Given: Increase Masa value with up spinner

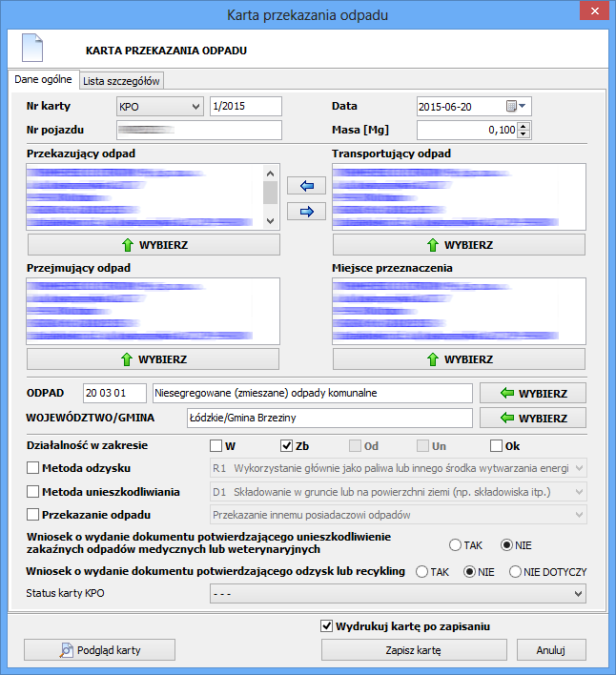Looking at the screenshot, I should (x=524, y=126).
